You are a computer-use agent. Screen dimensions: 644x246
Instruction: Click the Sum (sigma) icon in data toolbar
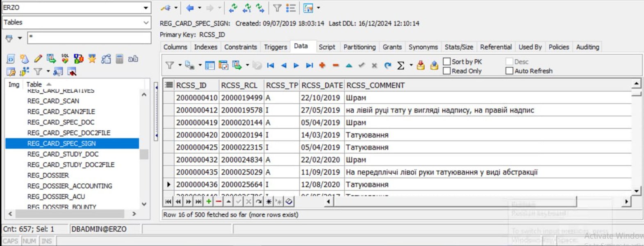coord(401,66)
